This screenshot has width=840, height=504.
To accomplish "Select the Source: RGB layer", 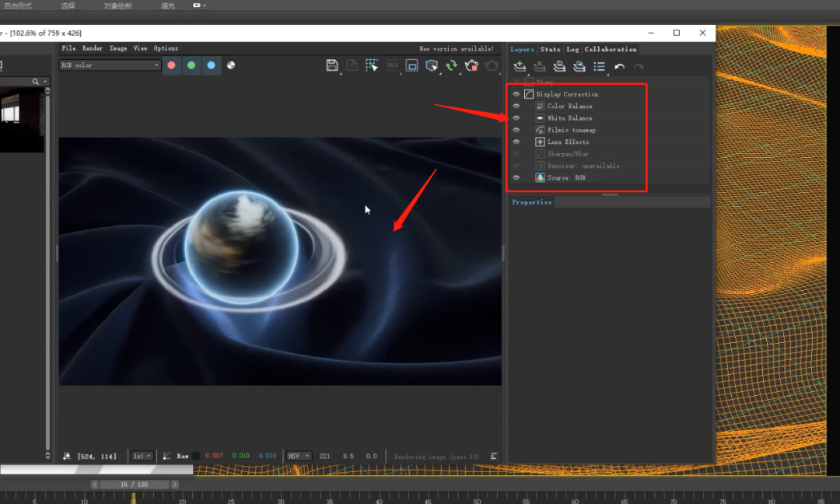I will 566,178.
